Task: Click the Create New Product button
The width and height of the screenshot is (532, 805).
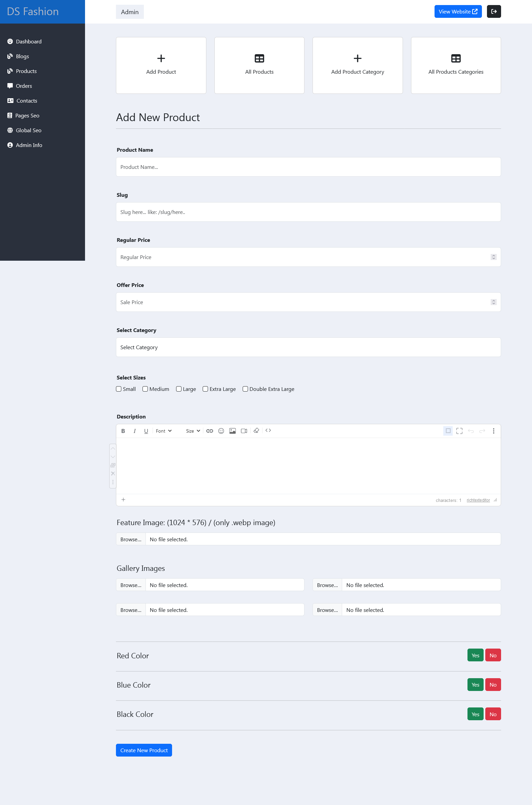Action: pyautogui.click(x=144, y=751)
